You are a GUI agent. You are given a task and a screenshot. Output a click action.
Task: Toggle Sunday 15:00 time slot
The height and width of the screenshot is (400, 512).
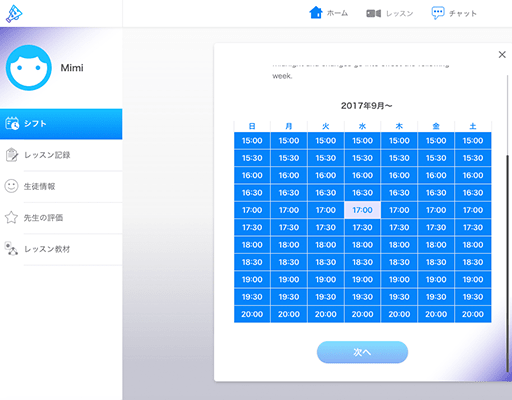tap(252, 141)
